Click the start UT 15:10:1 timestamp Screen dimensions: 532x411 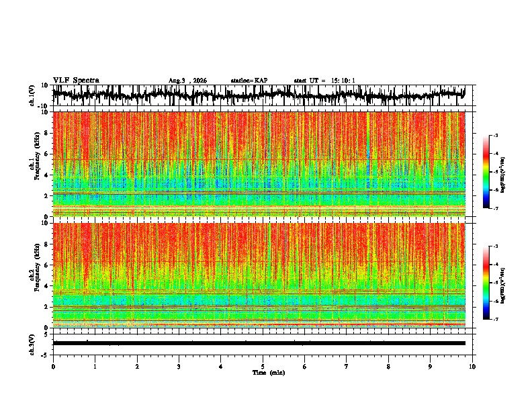tap(324, 81)
